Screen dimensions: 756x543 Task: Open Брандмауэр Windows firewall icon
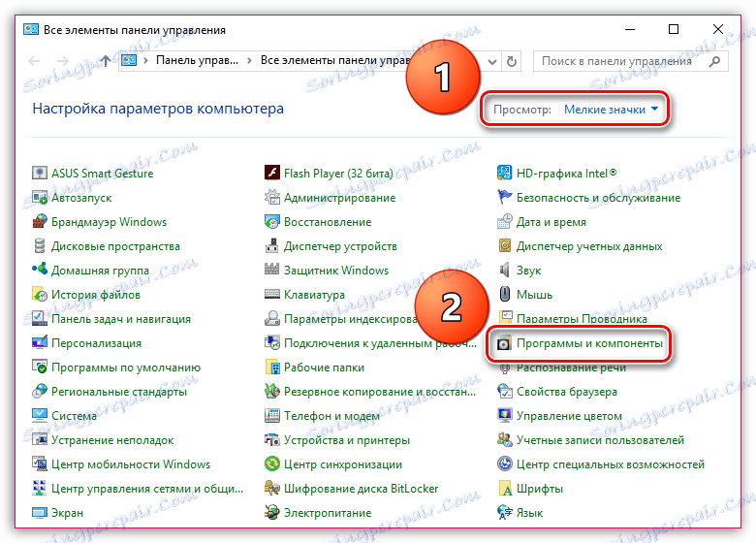tap(40, 222)
